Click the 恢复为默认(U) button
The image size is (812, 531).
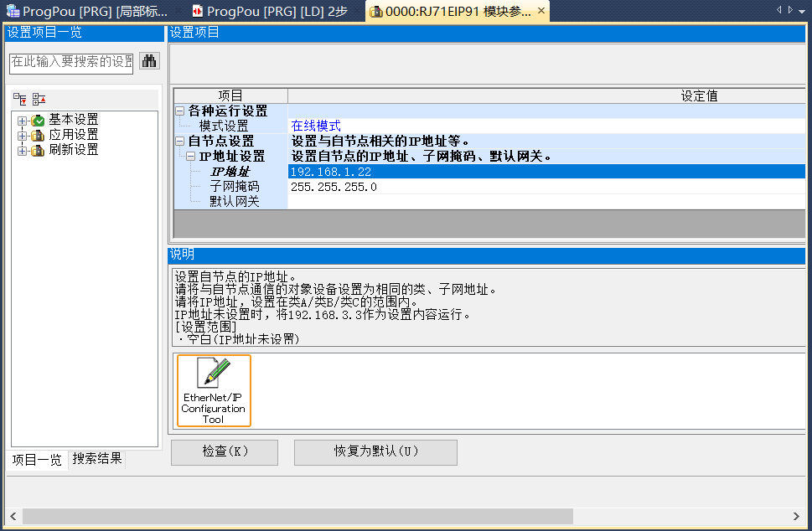(x=375, y=452)
